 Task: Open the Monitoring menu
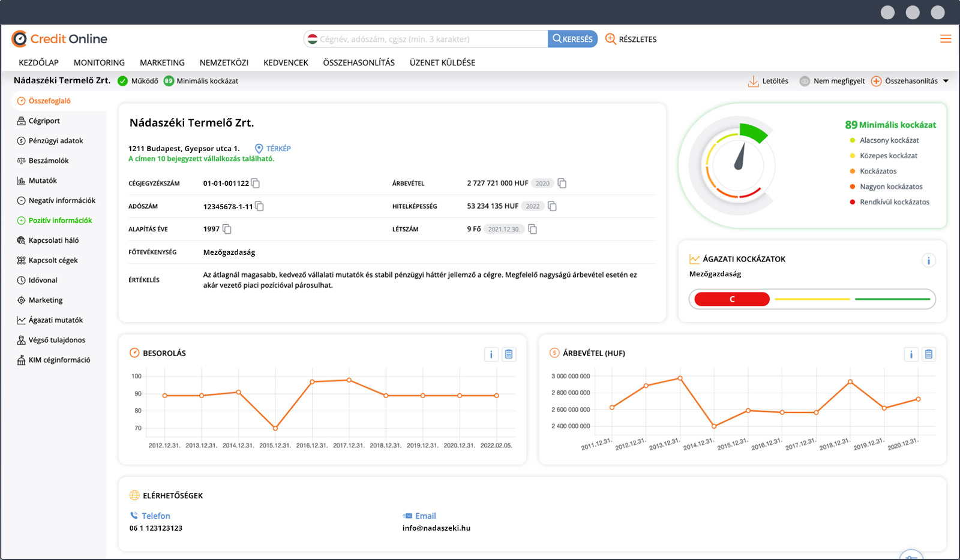pyautogui.click(x=99, y=62)
